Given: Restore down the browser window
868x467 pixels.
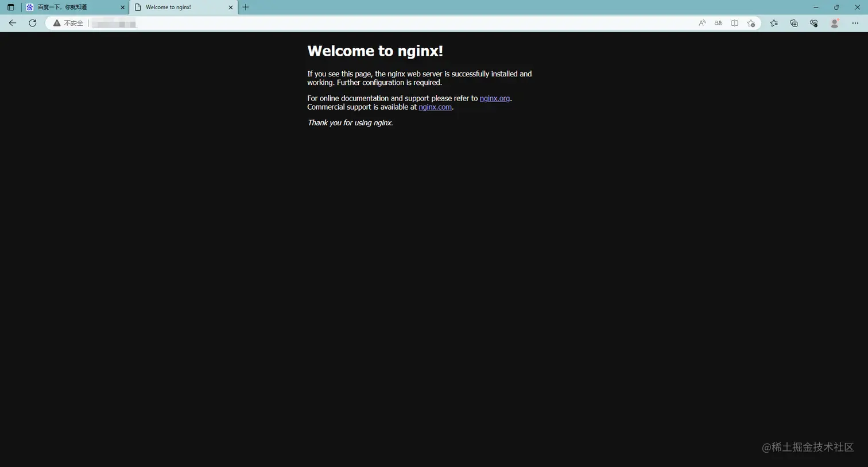Looking at the screenshot, I should point(836,7).
